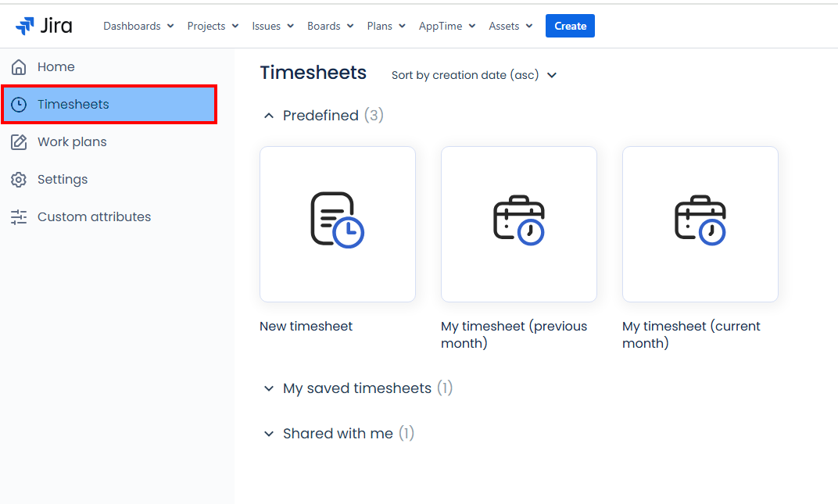Open the Sort by creation date dropdown
Viewport: 838px width, 504px height.
coord(474,75)
